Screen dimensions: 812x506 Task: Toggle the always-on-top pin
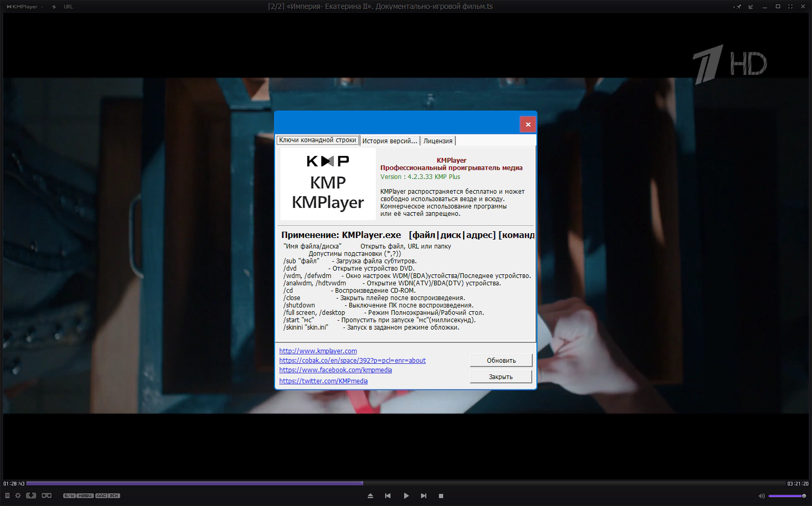tap(737, 7)
